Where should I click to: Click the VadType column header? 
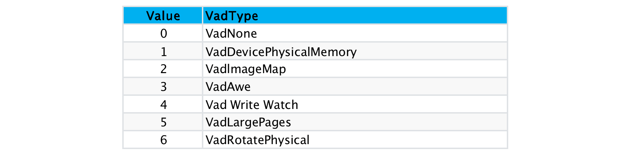coord(232,16)
